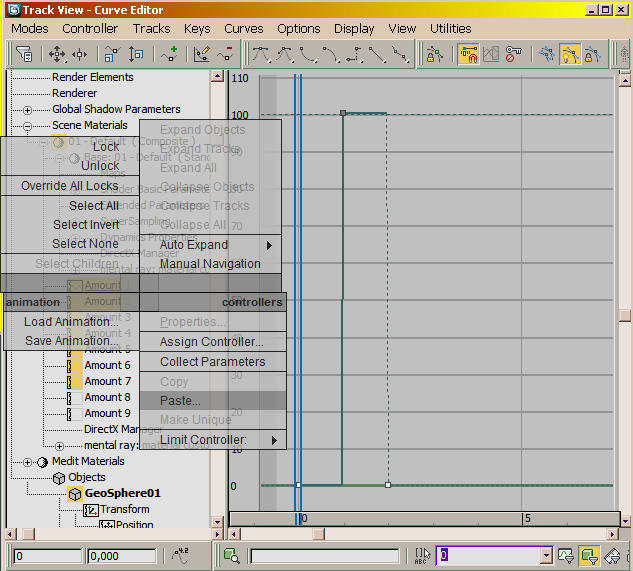The image size is (633, 571).
Task: Select the Draw Curves tool
Action: tap(201, 54)
